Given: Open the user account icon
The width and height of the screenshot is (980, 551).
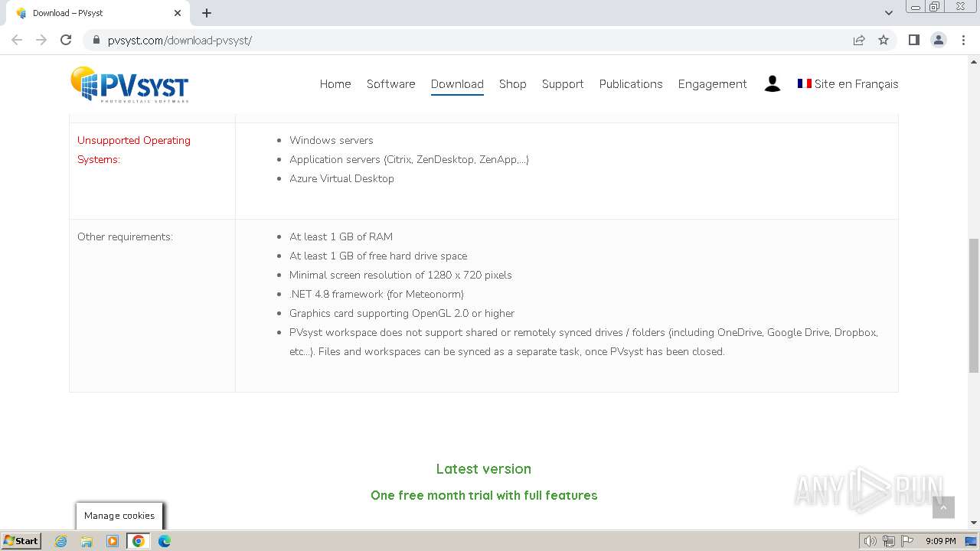Looking at the screenshot, I should point(772,84).
